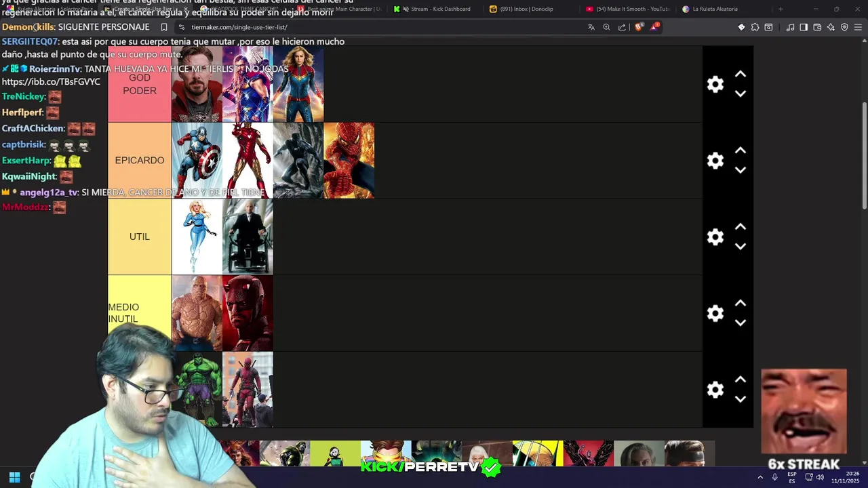The image size is (868, 488).
Task: Select Captain America image in EPICARDO tier
Action: point(197,161)
